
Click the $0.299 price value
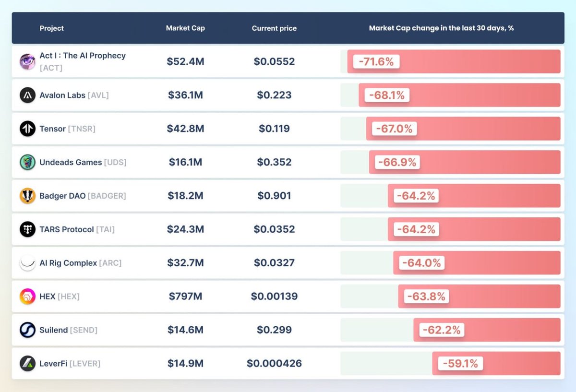(274, 330)
